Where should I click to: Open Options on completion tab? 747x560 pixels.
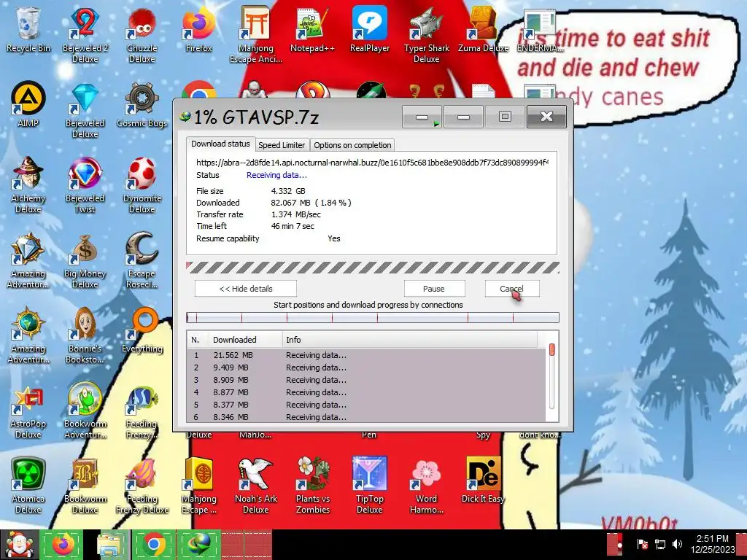[352, 145]
